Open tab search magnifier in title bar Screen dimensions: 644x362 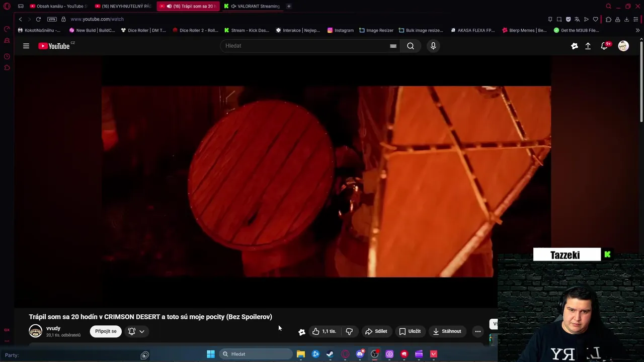(x=608, y=6)
